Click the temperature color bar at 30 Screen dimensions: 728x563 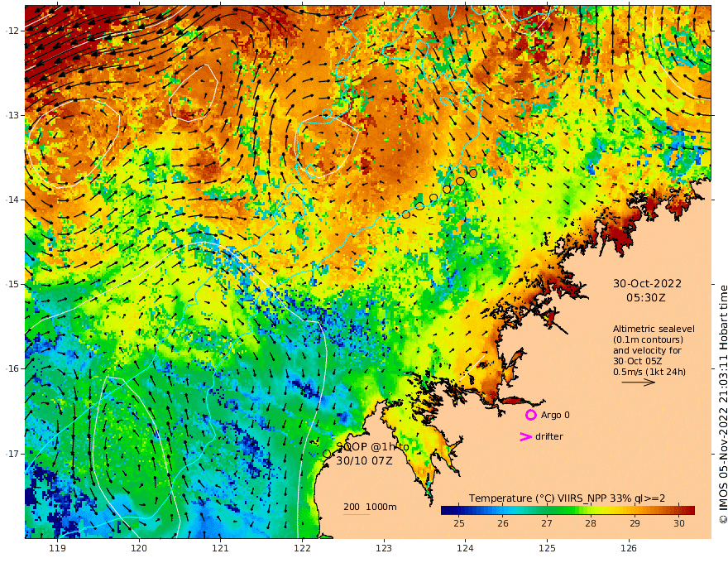[679, 511]
